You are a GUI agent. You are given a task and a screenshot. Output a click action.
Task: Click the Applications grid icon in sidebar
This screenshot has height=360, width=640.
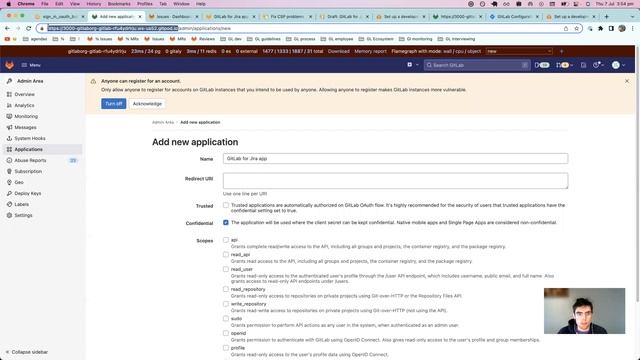point(9,149)
